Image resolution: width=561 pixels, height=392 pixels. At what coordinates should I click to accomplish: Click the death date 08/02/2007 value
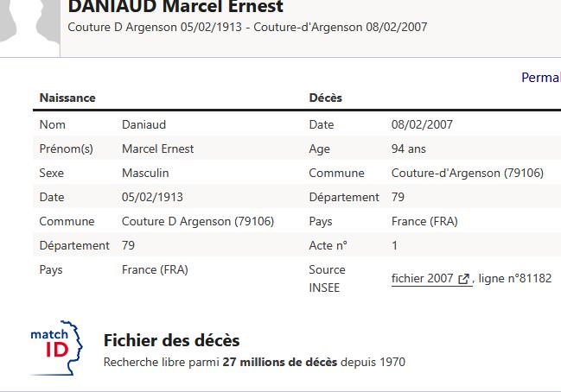click(x=422, y=124)
